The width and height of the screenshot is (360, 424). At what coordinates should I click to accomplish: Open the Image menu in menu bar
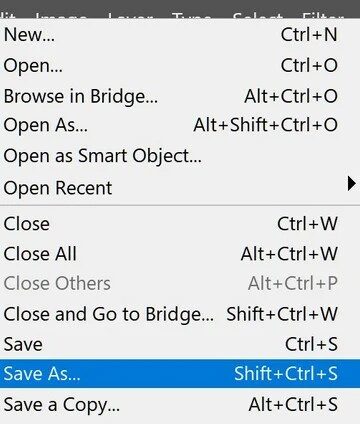[61, 15]
